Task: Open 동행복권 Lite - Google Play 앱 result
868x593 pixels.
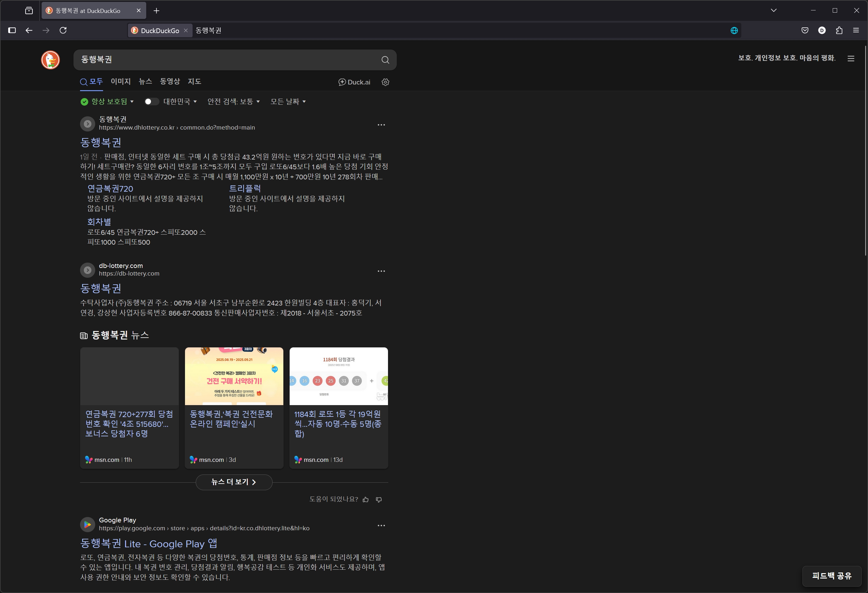Action: point(149,544)
